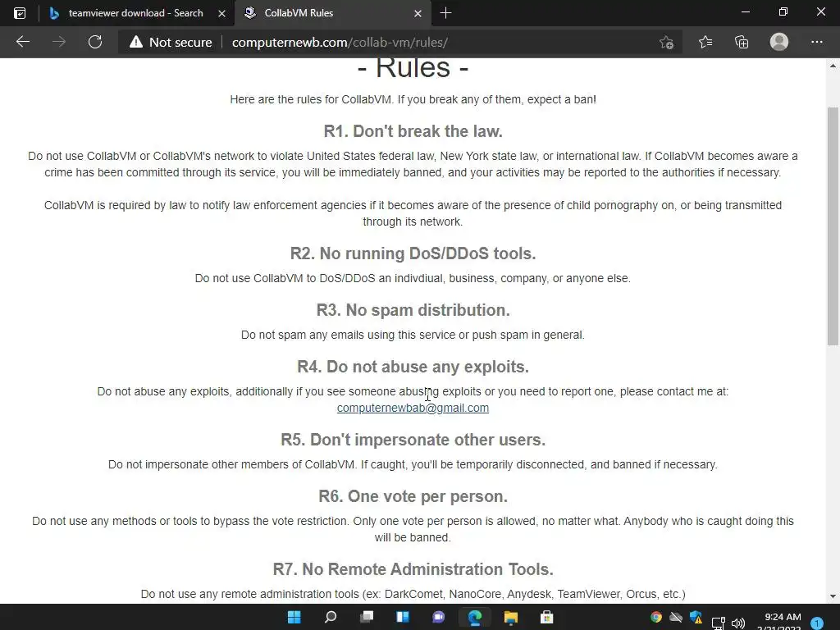The height and width of the screenshot is (630, 840).
Task: Open Edge Settings and more menu
Action: pyautogui.click(x=816, y=42)
